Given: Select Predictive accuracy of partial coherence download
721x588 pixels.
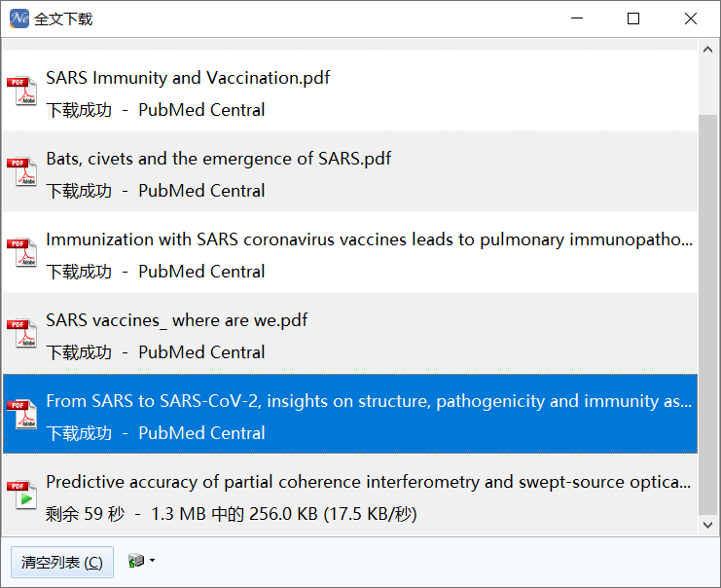Looking at the screenshot, I should point(350,496).
